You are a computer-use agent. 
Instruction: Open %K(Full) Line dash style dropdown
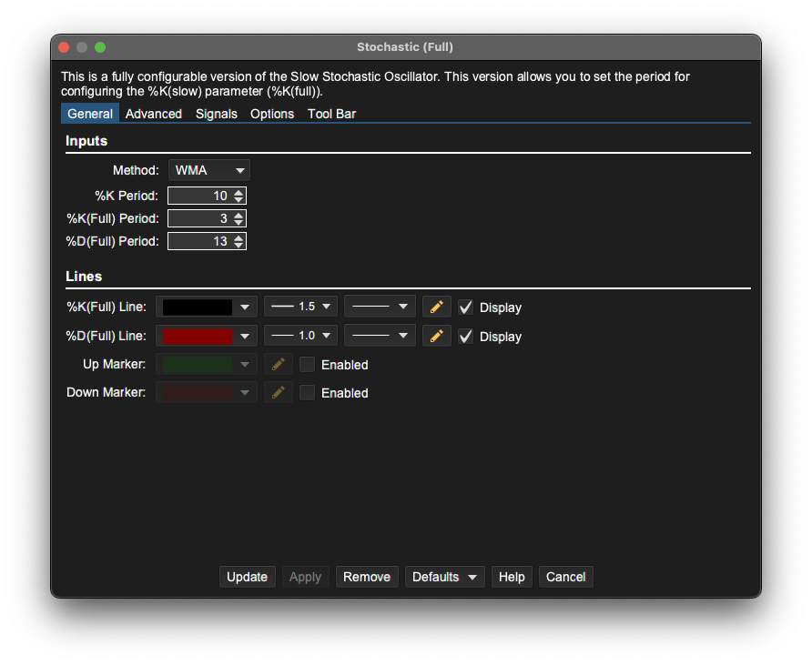tap(380, 307)
